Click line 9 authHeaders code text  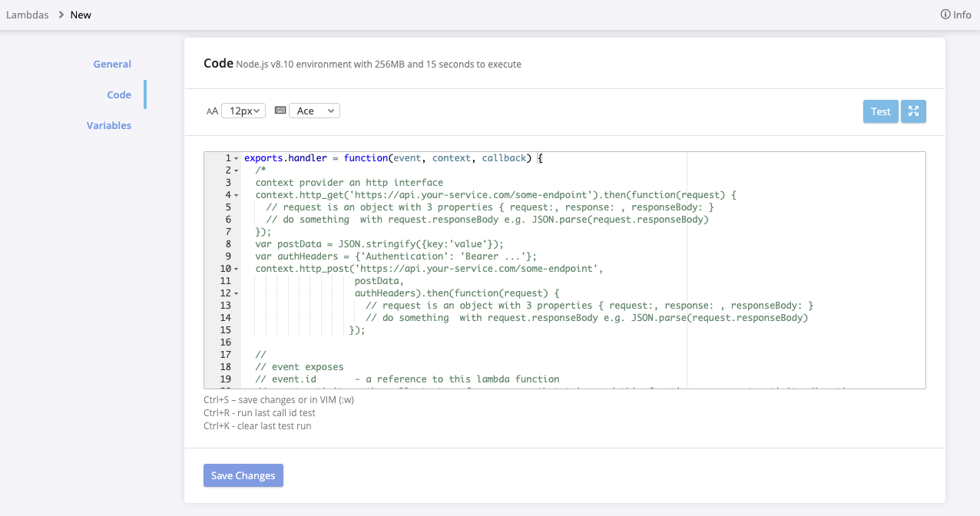(x=396, y=256)
